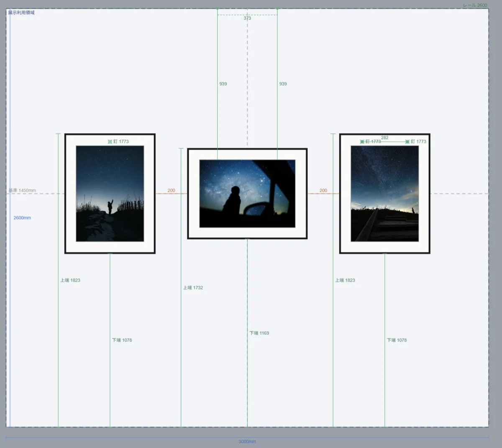
Task: Click the right nail marker on the stairs frame
Action: (x=407, y=142)
